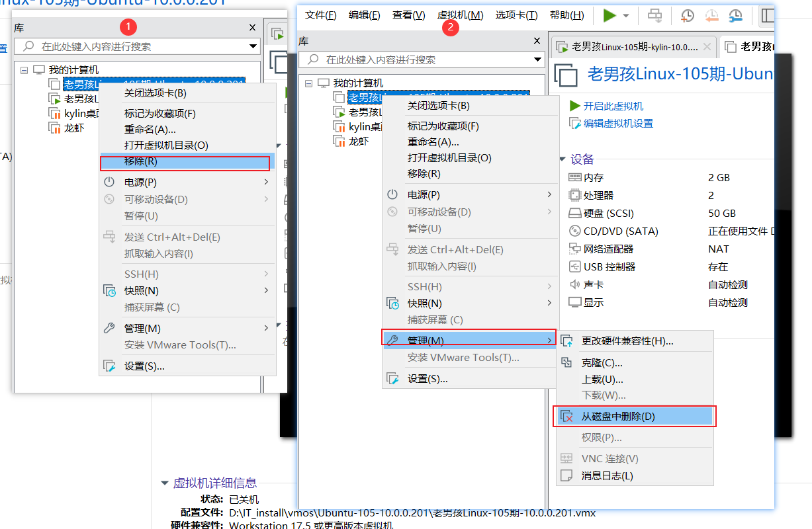Click 编辑虚拟机设置 link
The image size is (812, 529).
[x=618, y=123]
